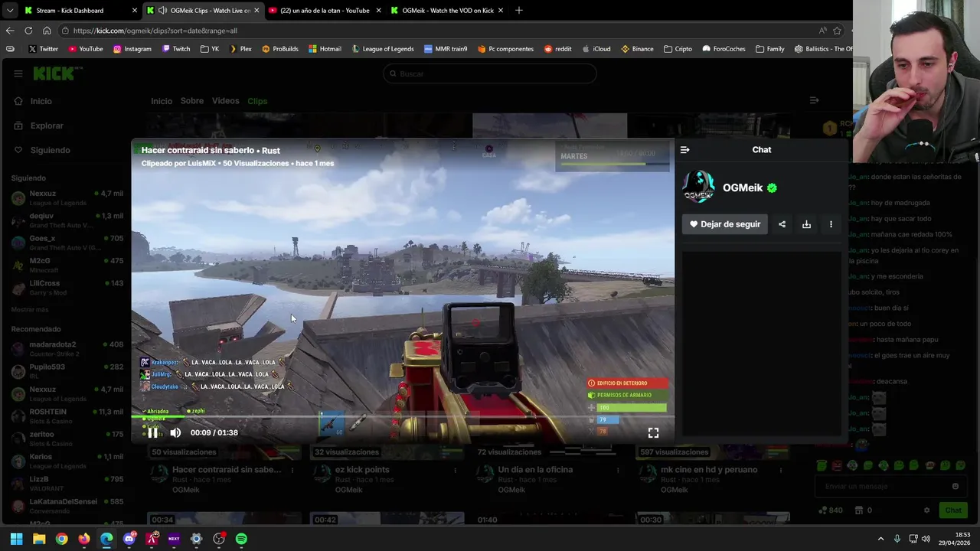The height and width of the screenshot is (551, 980).
Task: Open Un día en la oficina clip
Action: pyautogui.click(x=535, y=470)
